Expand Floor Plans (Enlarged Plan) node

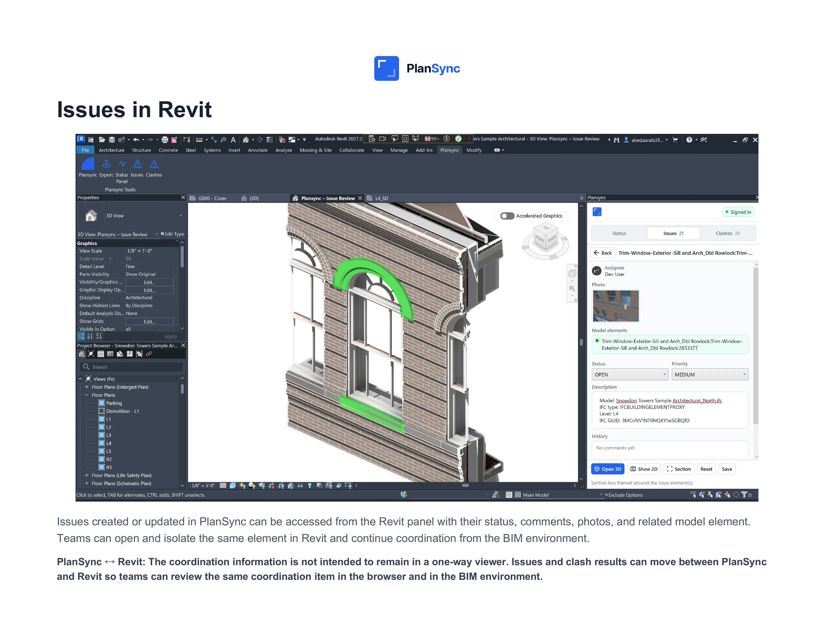(x=87, y=387)
